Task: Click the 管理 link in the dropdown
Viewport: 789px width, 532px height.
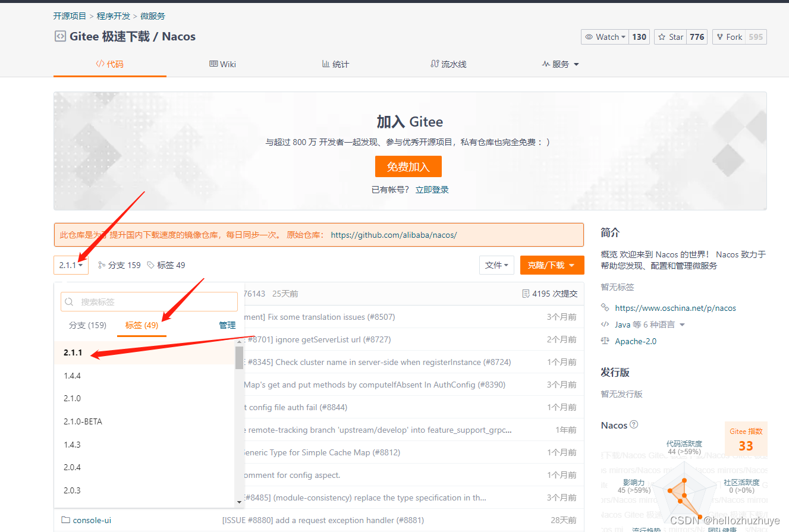Action: (227, 325)
